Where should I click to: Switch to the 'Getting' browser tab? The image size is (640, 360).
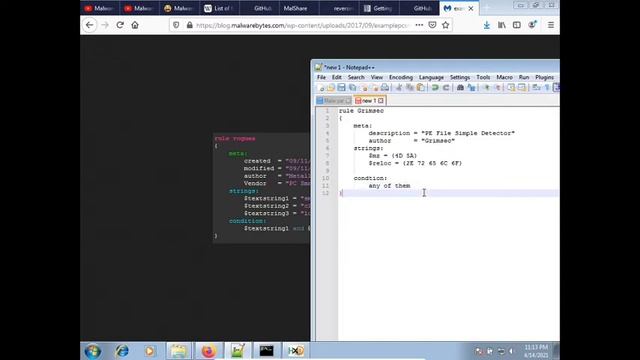click(x=379, y=8)
